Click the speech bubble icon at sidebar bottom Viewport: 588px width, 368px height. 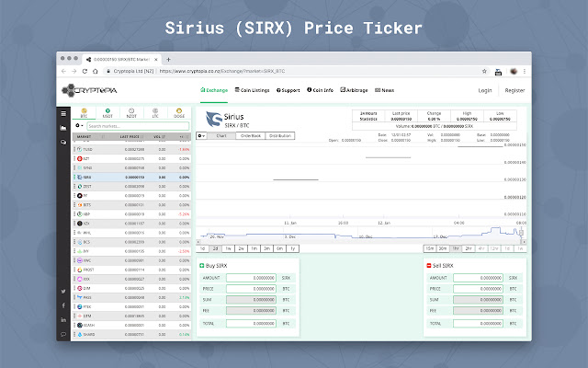pos(63,334)
